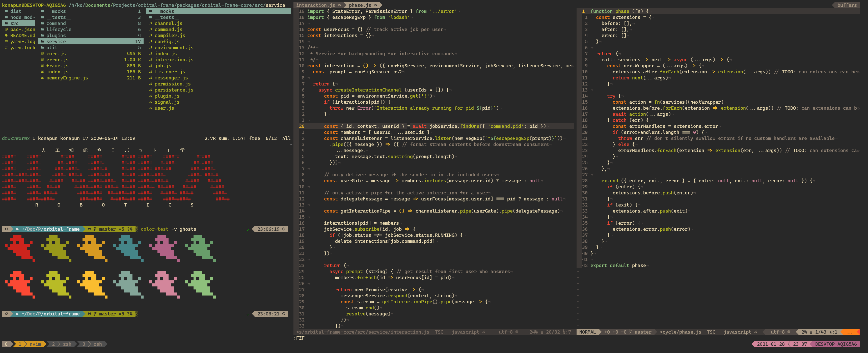The width and height of the screenshot is (868, 353).
Task: Switch to the interaction.js buffer tab
Action: (x=316, y=5)
